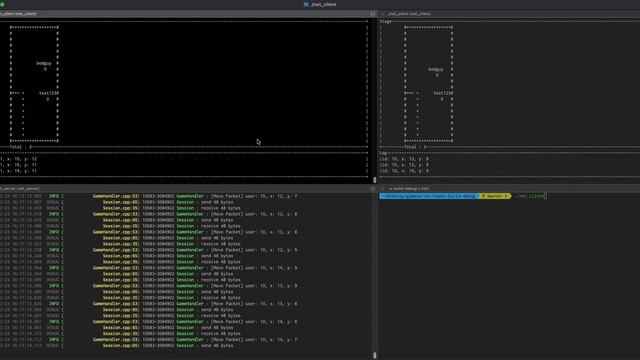Screen dimensions: 640x360
Task: Select the top-left net_client pane title bar
Action: coord(188,14)
